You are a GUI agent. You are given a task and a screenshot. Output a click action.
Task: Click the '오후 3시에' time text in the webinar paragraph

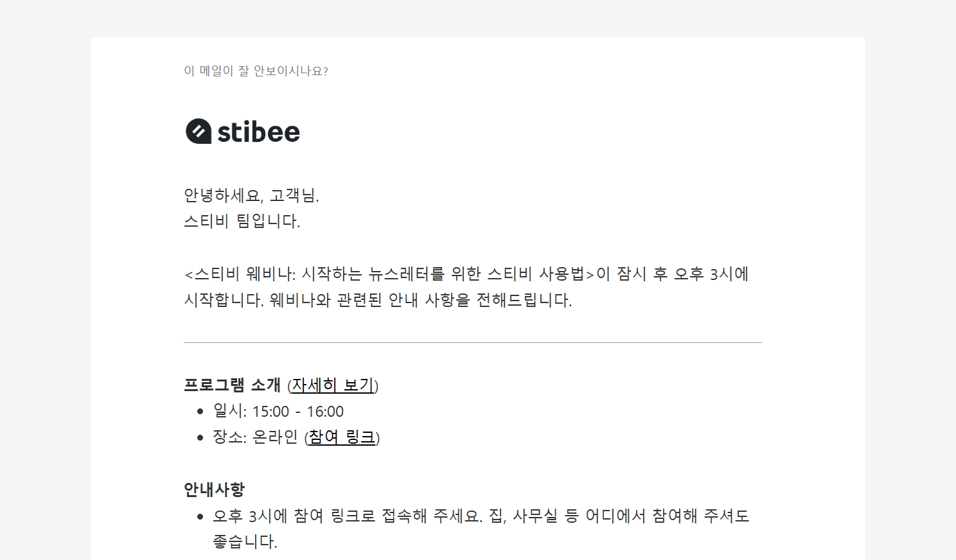pyautogui.click(x=711, y=274)
